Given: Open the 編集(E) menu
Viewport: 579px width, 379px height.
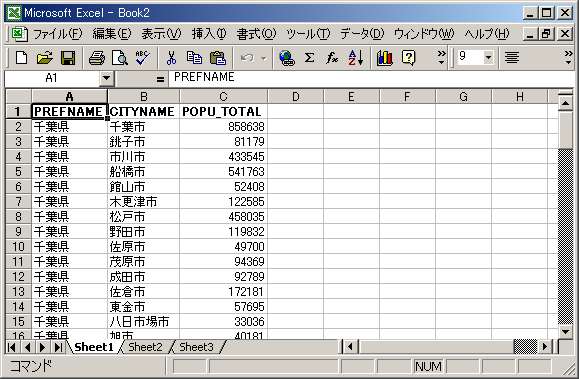Looking at the screenshot, I should point(112,34).
